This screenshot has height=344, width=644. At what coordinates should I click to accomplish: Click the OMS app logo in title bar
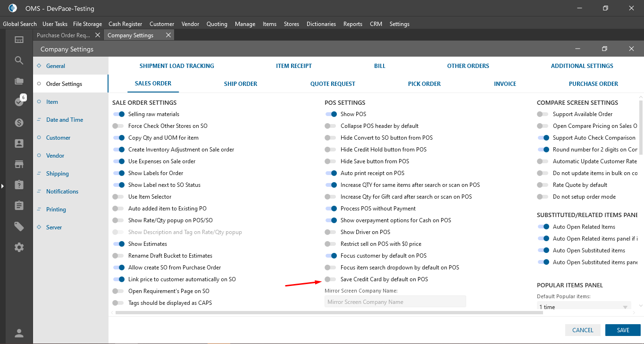(13, 8)
